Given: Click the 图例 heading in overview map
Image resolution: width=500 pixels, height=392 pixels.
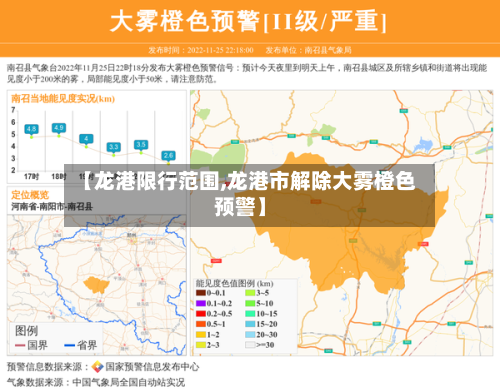Looking at the screenshot, I should coord(26,331).
